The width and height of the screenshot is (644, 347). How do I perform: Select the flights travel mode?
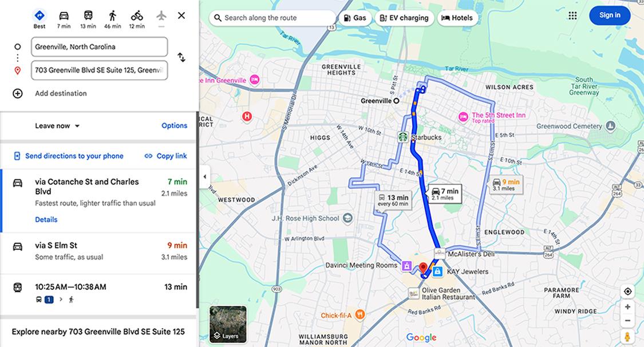(x=161, y=16)
